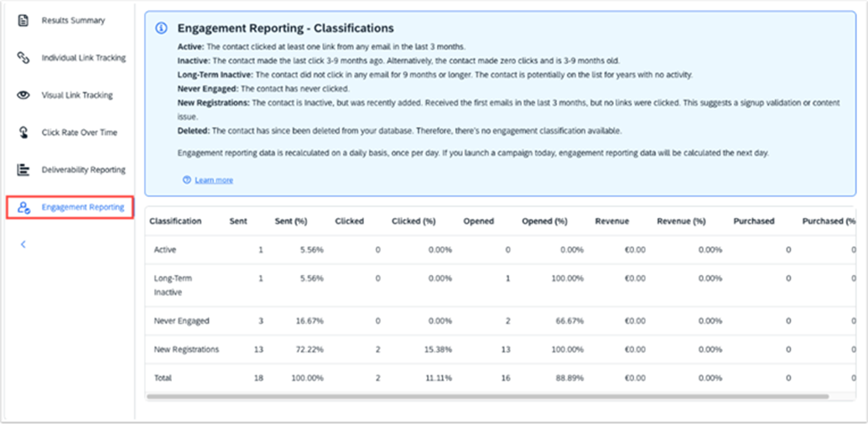The width and height of the screenshot is (868, 424).
Task: Click the Clicked column header
Action: point(350,221)
